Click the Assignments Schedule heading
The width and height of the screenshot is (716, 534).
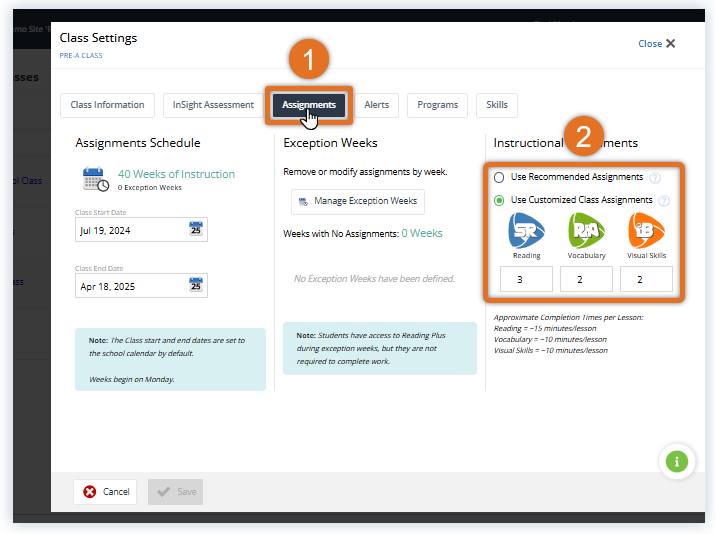pos(138,143)
